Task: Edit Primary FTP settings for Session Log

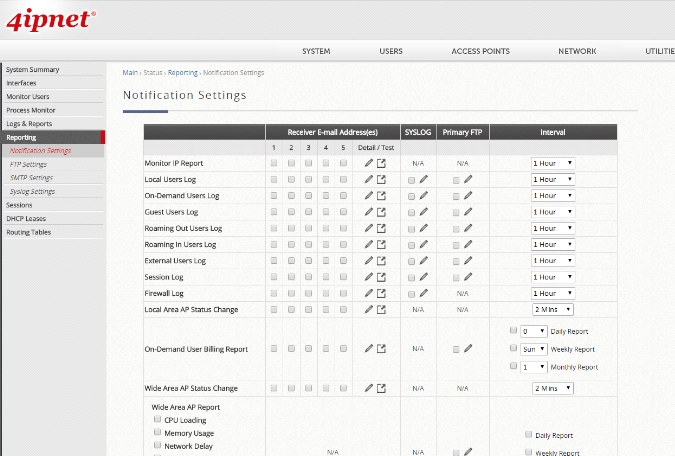Action: (468, 277)
